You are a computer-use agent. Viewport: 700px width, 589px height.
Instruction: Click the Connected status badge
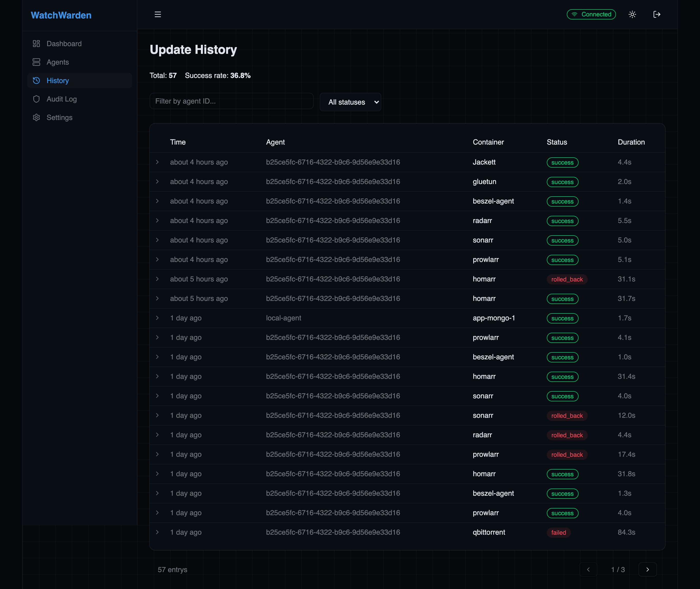pyautogui.click(x=591, y=14)
